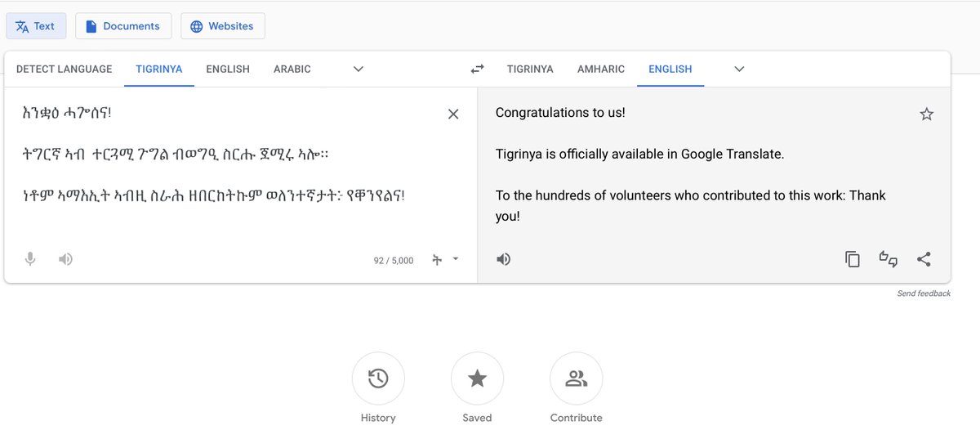
Task: Click the Send feedback link
Action: point(924,293)
